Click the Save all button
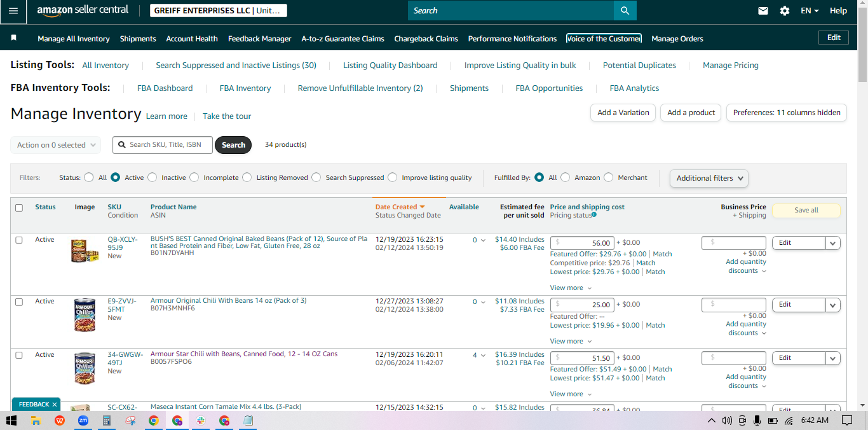The image size is (868, 430). coord(806,211)
